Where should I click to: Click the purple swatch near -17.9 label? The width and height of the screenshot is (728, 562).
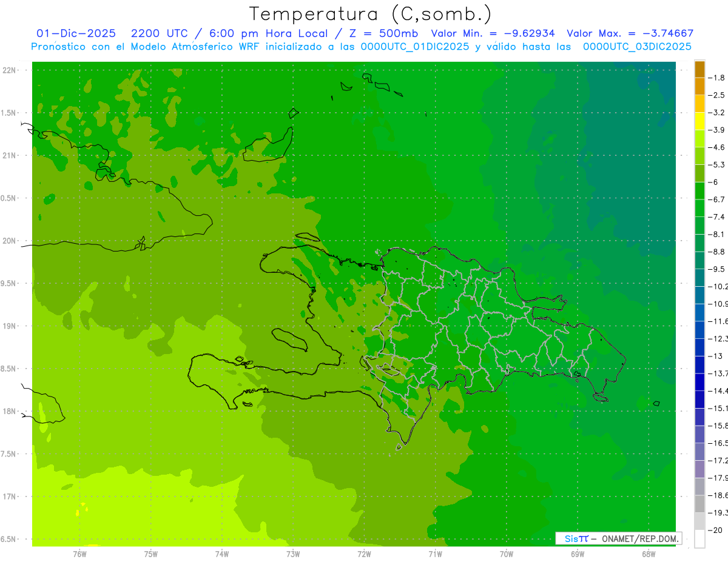[x=699, y=469]
